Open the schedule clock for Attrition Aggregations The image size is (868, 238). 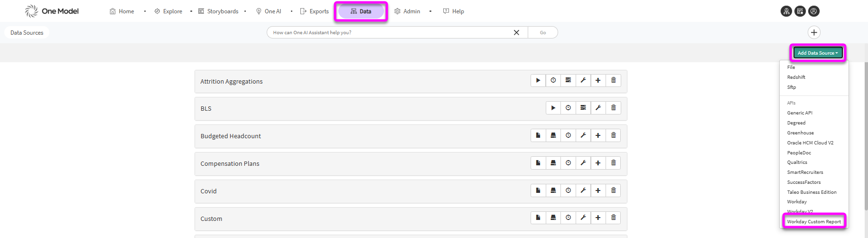click(553, 80)
